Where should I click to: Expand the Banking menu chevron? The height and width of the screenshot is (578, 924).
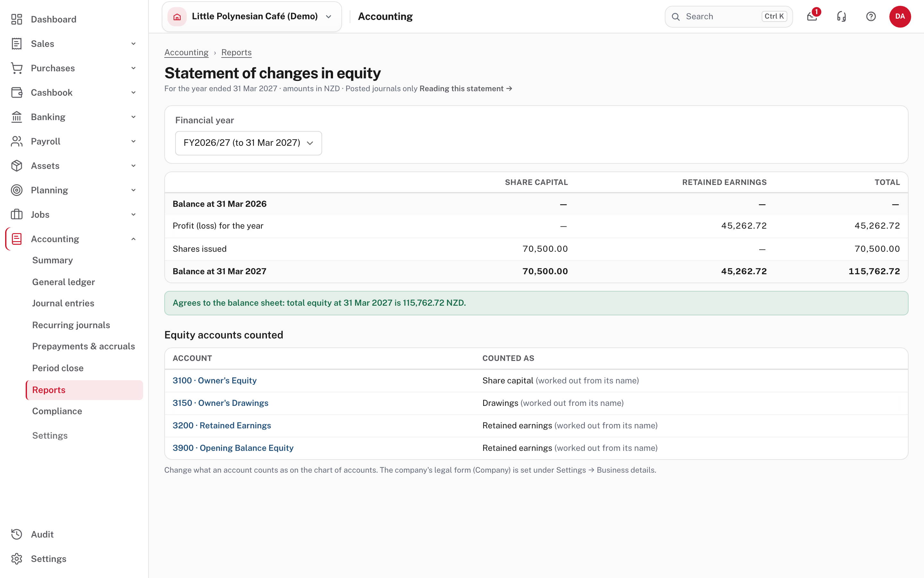click(134, 117)
